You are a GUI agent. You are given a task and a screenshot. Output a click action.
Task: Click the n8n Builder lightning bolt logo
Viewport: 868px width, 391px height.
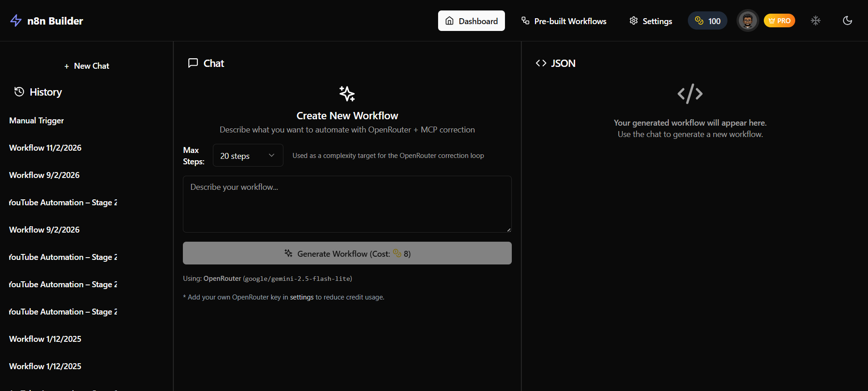(x=16, y=21)
